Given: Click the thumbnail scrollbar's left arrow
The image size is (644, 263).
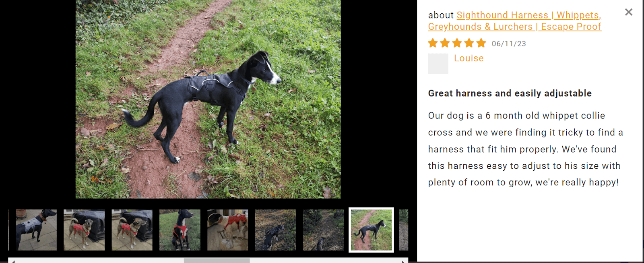Looking at the screenshot, I should (x=13, y=261).
